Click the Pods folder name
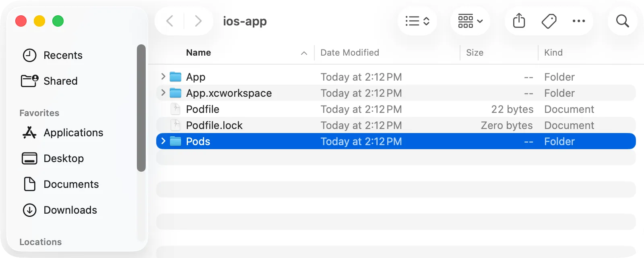The image size is (644, 258). point(198,141)
